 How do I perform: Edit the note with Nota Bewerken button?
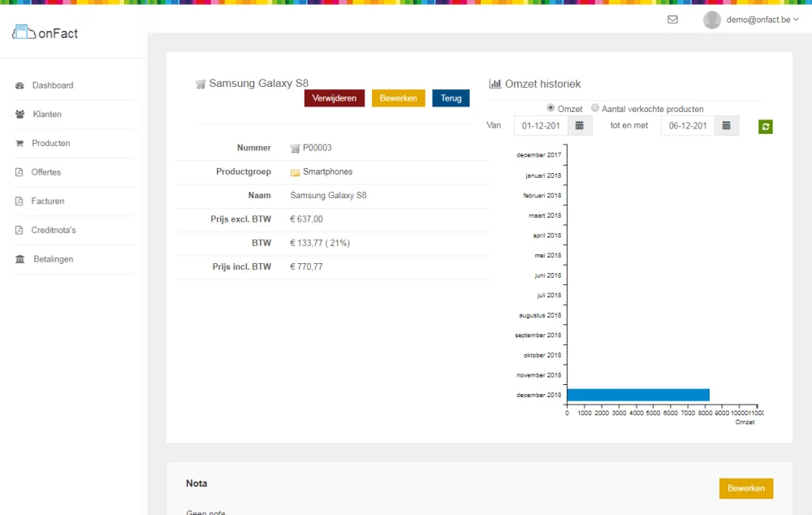click(745, 488)
